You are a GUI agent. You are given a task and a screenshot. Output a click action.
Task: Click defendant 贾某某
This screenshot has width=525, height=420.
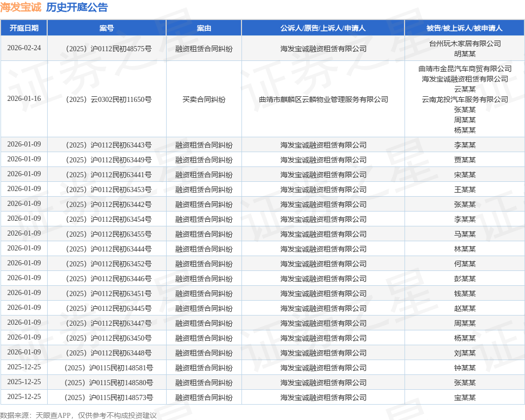(465, 160)
